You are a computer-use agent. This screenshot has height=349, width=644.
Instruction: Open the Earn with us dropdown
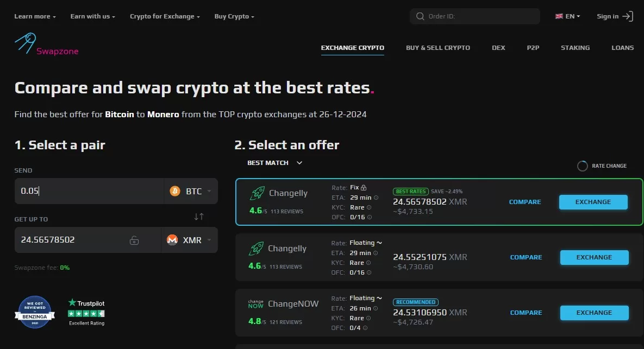coord(92,16)
